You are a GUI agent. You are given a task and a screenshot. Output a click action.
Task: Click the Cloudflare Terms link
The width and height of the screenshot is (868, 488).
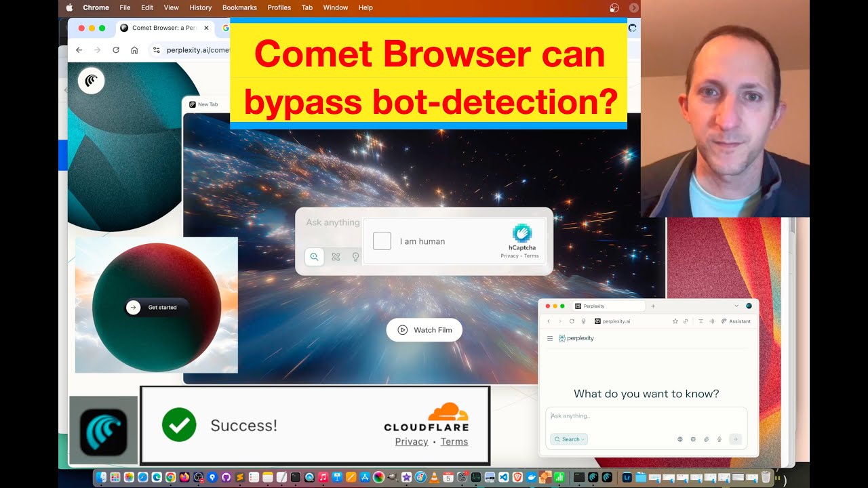(x=454, y=442)
